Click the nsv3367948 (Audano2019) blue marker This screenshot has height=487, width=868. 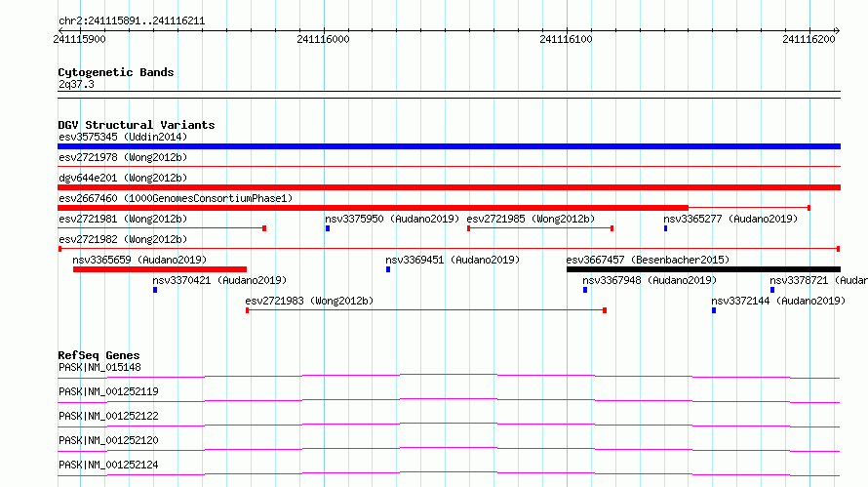point(585,290)
